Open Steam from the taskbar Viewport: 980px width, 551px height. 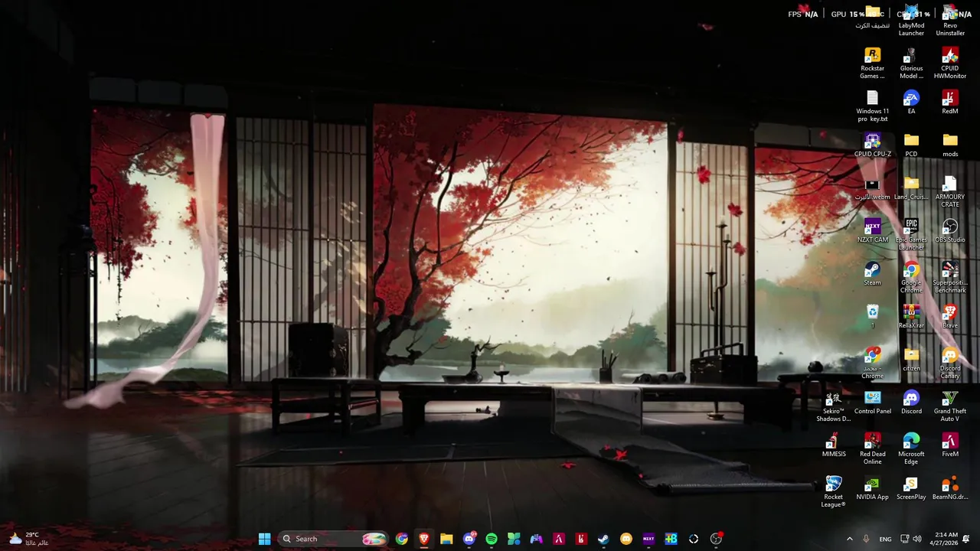coord(603,539)
